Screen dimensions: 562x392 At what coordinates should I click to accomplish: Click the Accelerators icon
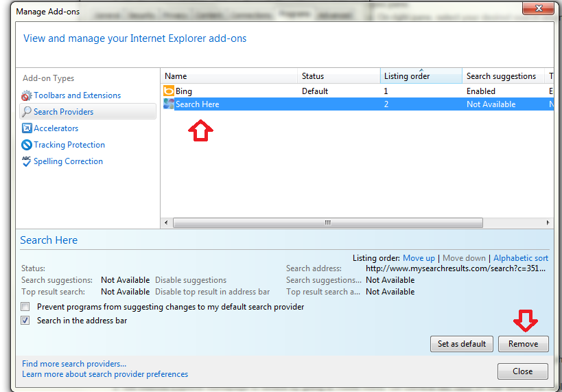27,128
